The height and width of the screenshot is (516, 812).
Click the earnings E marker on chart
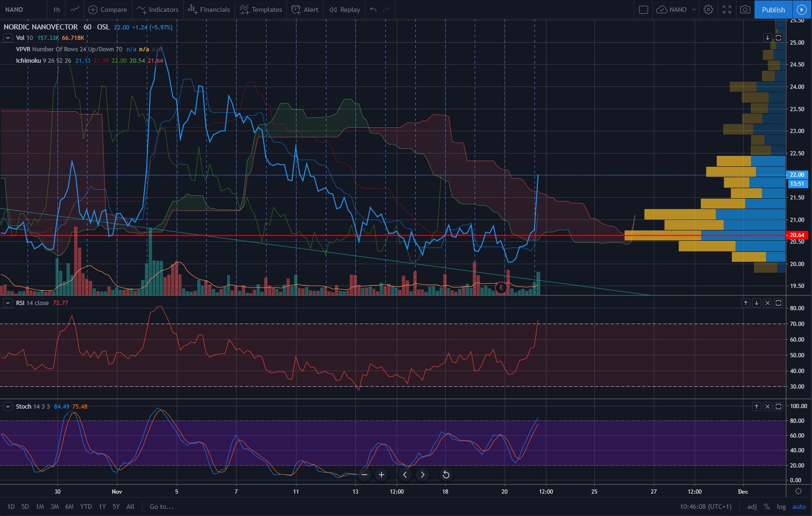coord(501,287)
